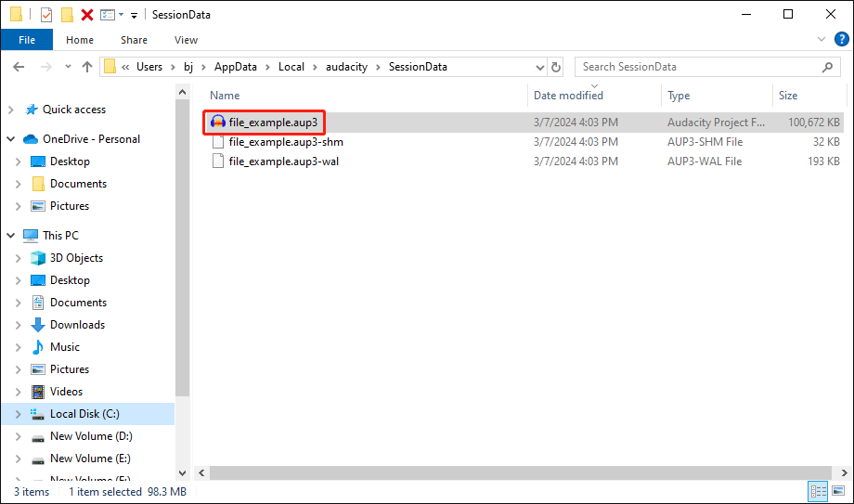
Task: Select New Volume (D:) drive
Action: coord(91,436)
